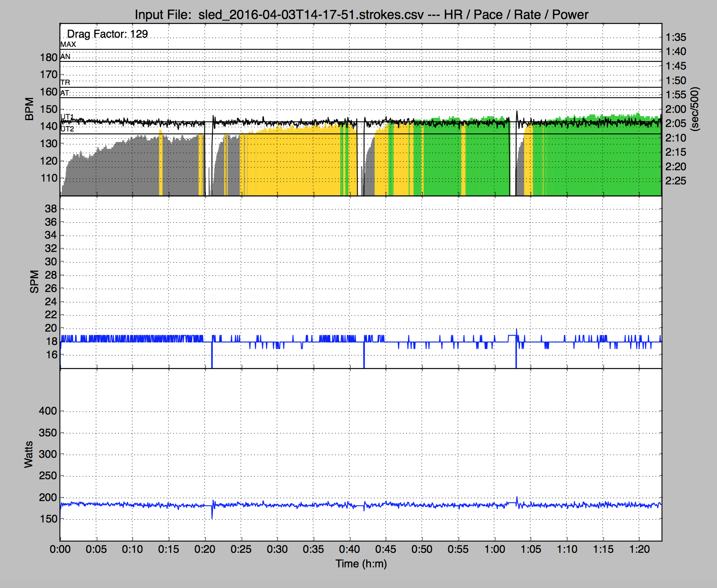Click the 1:00 time tick label
The width and height of the screenshot is (717, 588).
494,550
